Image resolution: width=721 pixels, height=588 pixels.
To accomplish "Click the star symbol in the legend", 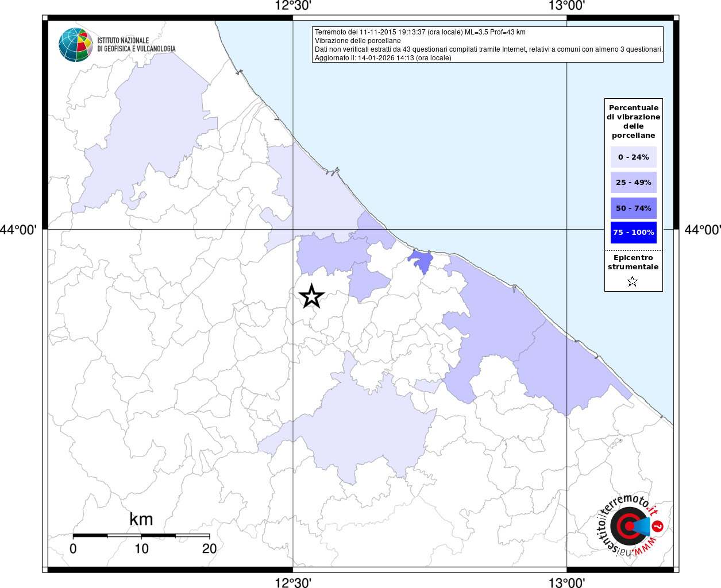I will 633,281.
